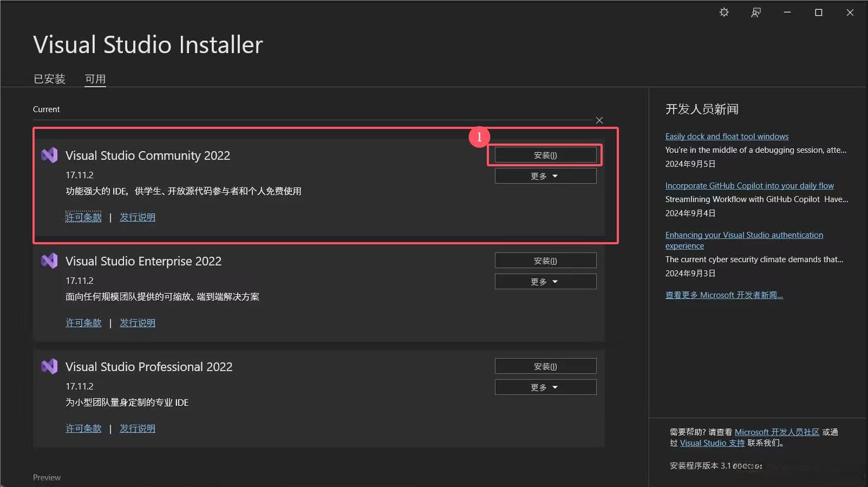Image resolution: width=868 pixels, height=487 pixels.
Task: Click the 2024年9月4日 news date
Action: [x=690, y=213]
